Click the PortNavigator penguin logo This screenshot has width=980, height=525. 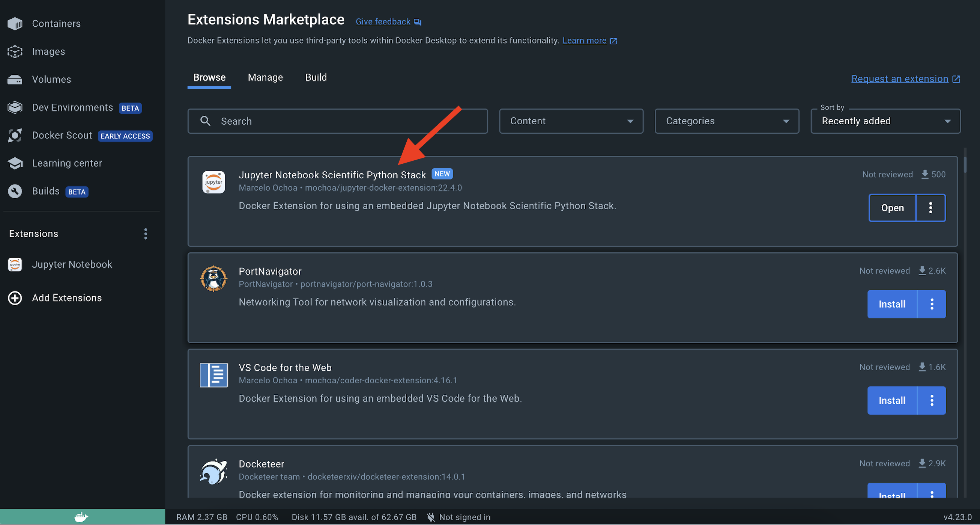pyautogui.click(x=213, y=279)
